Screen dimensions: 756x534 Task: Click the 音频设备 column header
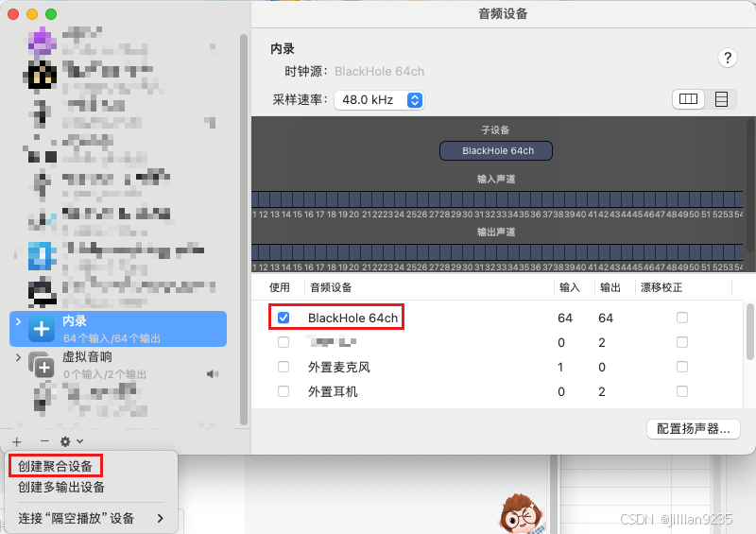pos(331,287)
